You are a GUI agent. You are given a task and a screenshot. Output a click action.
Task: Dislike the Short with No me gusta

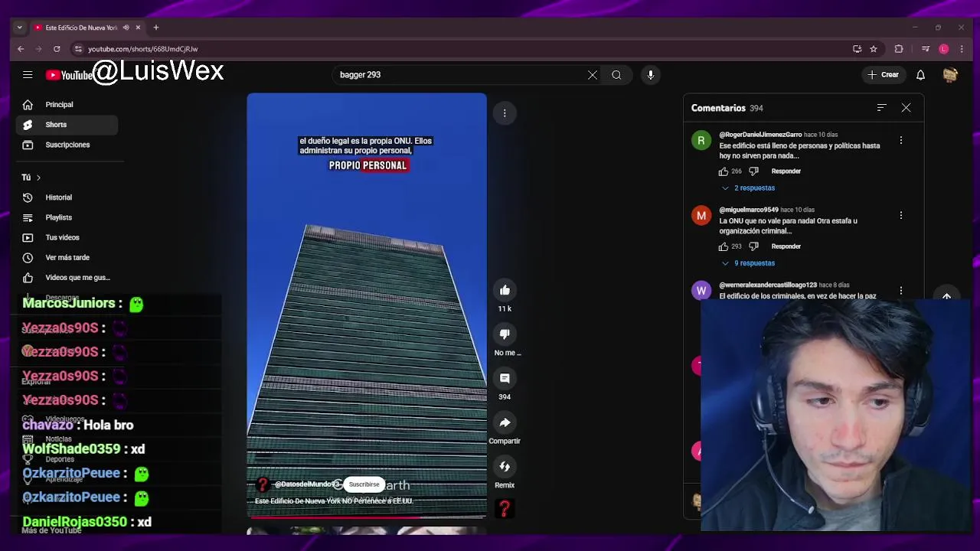click(x=505, y=334)
